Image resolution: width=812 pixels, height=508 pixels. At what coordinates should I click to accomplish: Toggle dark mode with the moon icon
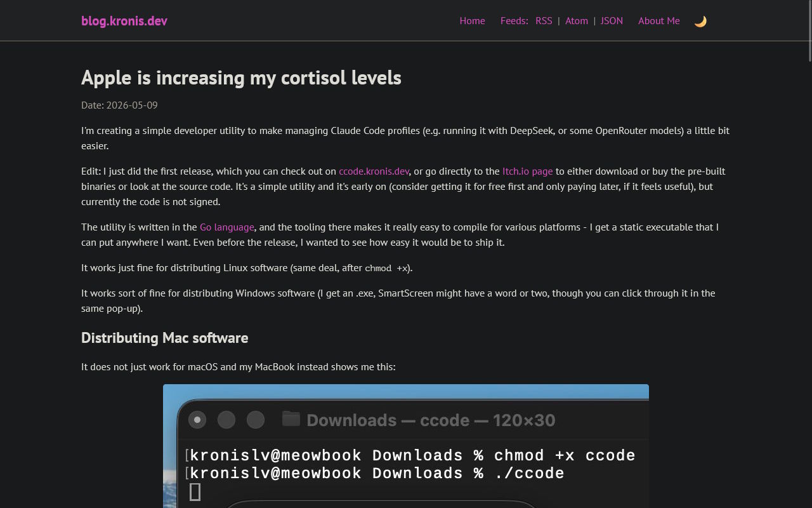(x=700, y=21)
